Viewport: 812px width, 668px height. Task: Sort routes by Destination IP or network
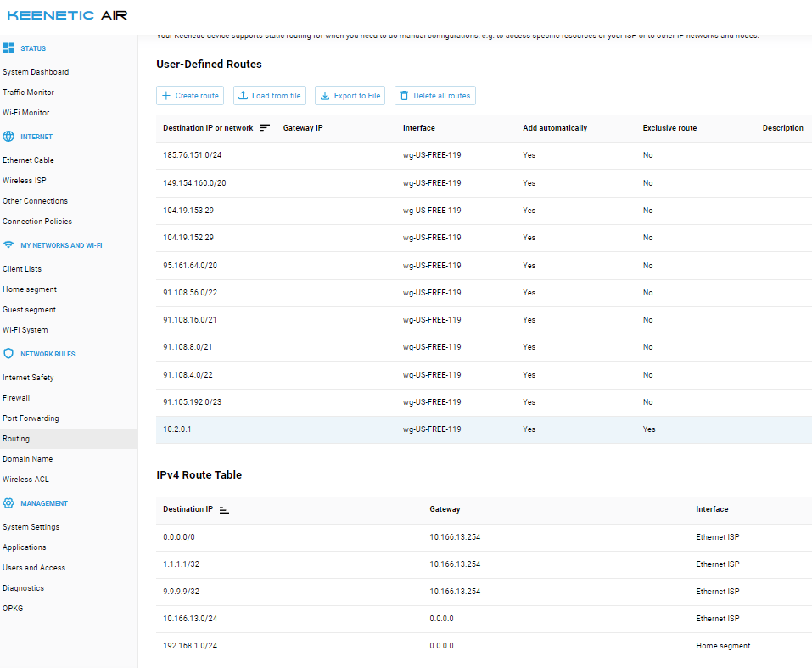265,128
